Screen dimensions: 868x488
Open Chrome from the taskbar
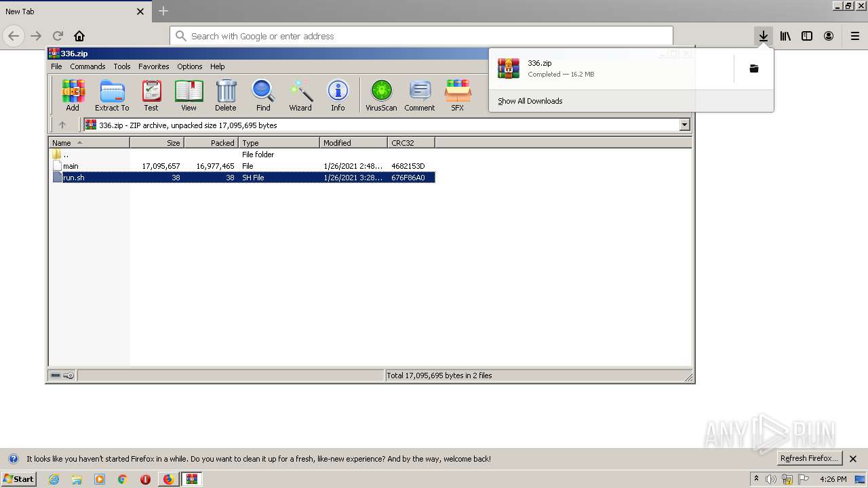(122, 479)
